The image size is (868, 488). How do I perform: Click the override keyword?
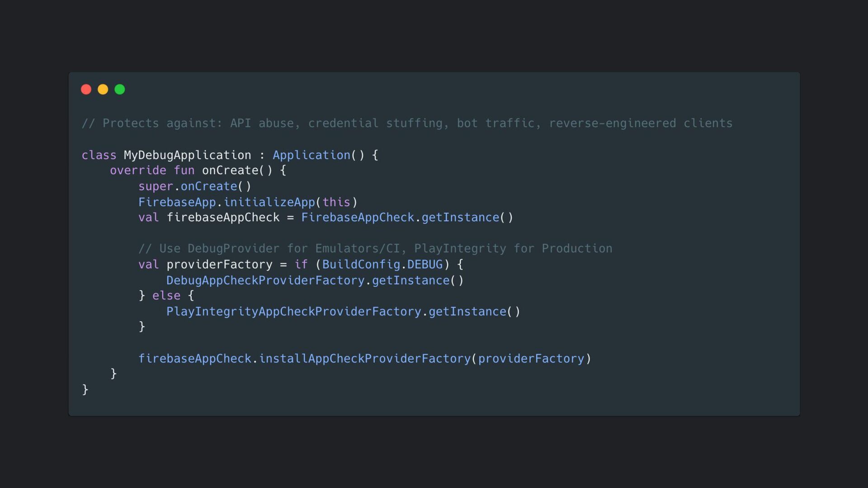pos(138,170)
